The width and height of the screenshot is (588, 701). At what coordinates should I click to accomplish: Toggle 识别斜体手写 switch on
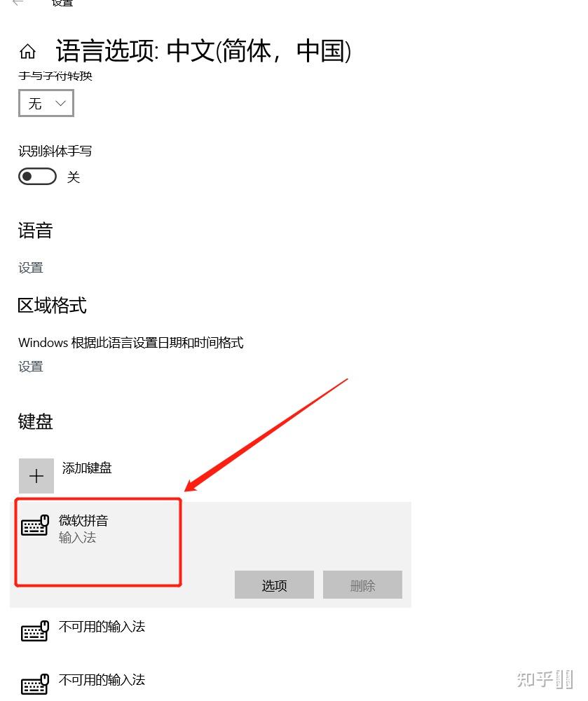38,177
